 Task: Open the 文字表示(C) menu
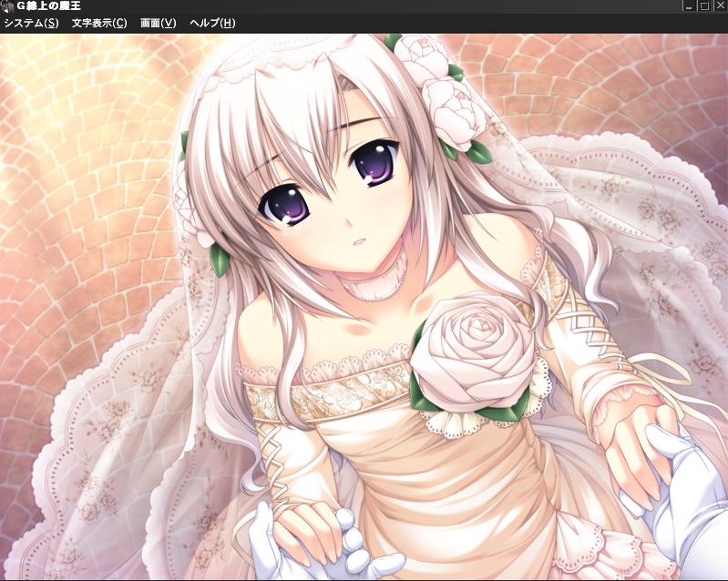coord(99,23)
